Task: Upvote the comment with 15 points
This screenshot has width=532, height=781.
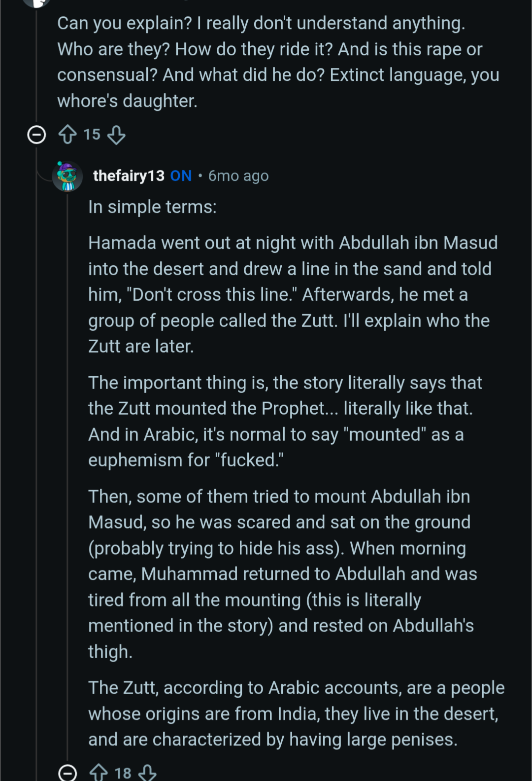Action: pyautogui.click(x=67, y=135)
